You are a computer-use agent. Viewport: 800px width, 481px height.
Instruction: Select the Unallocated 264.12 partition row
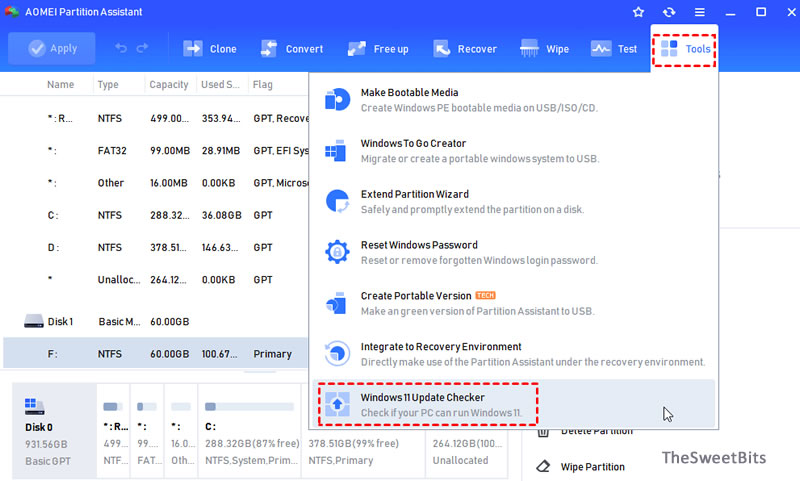156,280
